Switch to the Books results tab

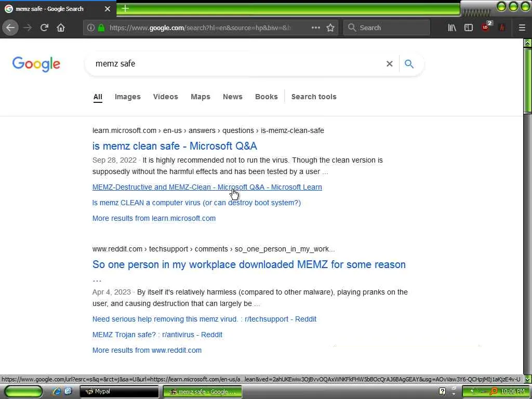coord(267,97)
